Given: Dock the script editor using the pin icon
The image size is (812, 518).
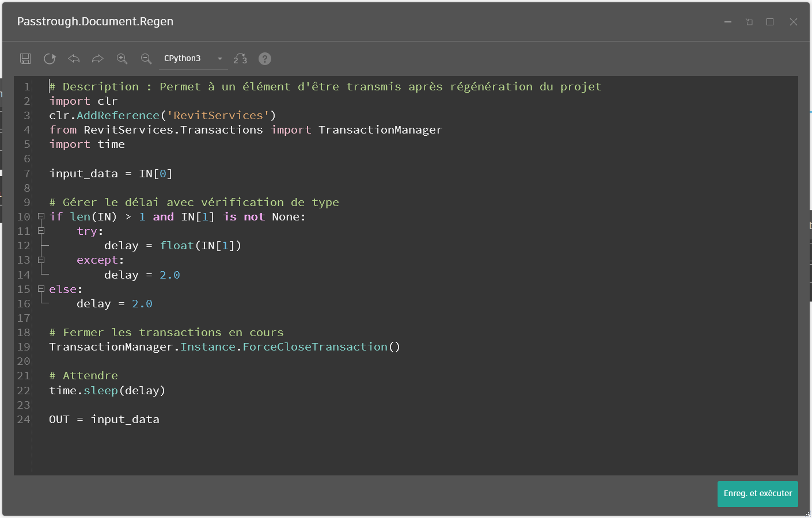Looking at the screenshot, I should click(x=749, y=22).
